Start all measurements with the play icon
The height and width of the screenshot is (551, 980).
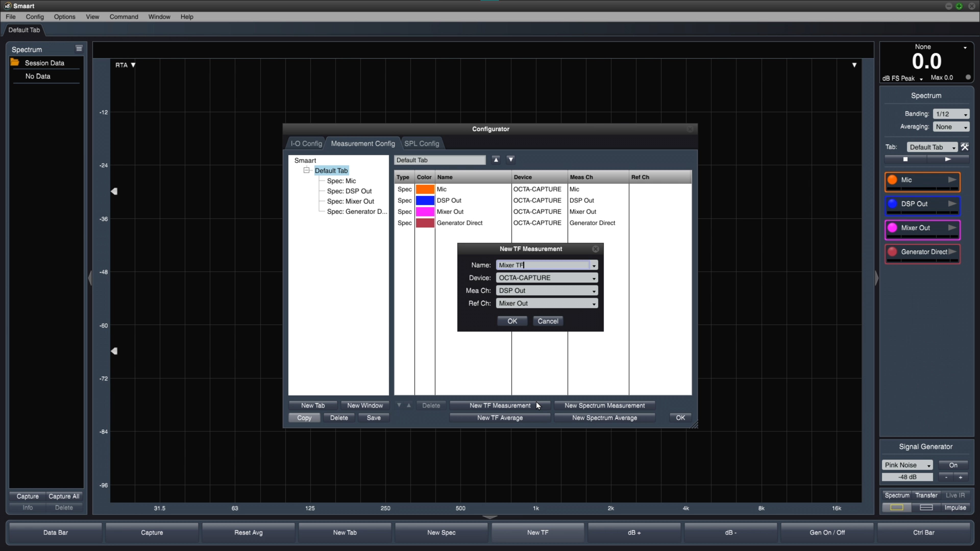[948, 159]
